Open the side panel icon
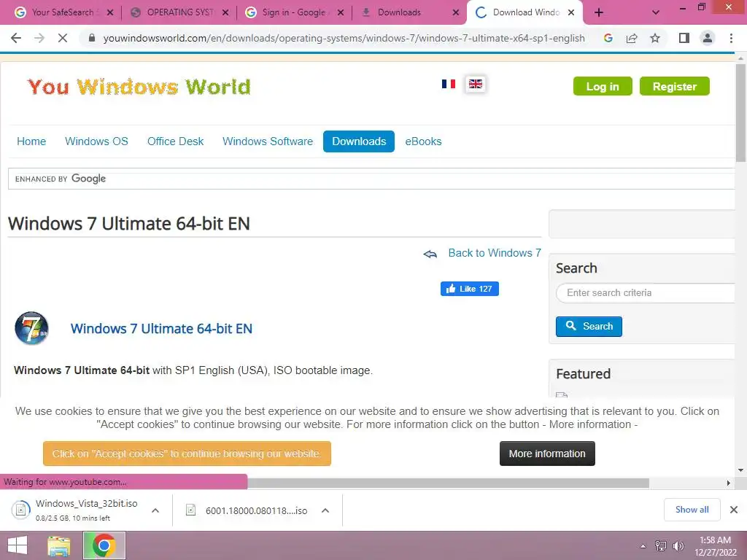This screenshot has width=747, height=560. 684,38
